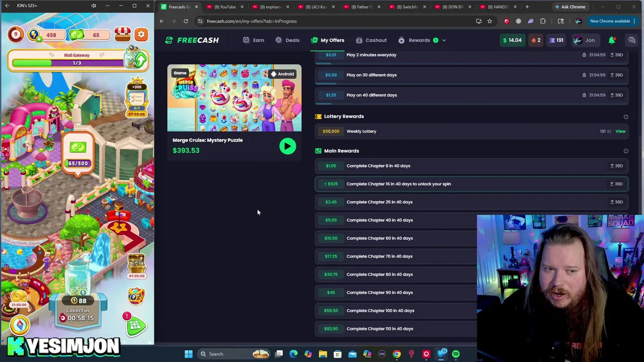Click the Android platform badge
Image resolution: width=644 pixels, height=362 pixels.
282,74
